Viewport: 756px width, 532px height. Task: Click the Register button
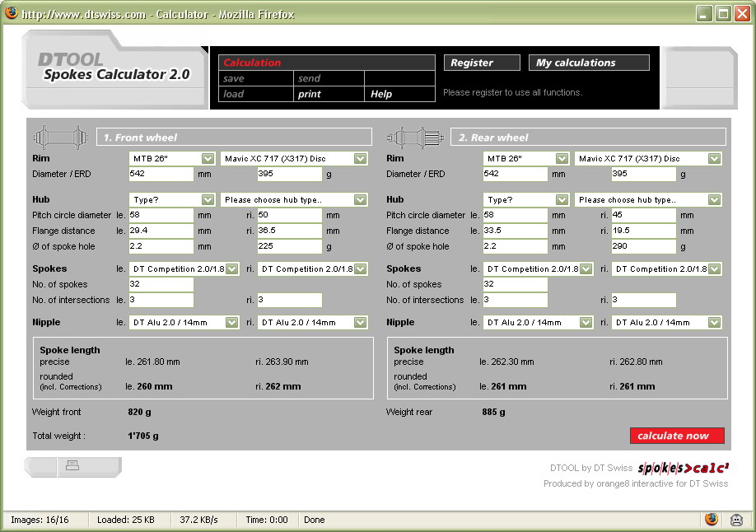tap(482, 63)
